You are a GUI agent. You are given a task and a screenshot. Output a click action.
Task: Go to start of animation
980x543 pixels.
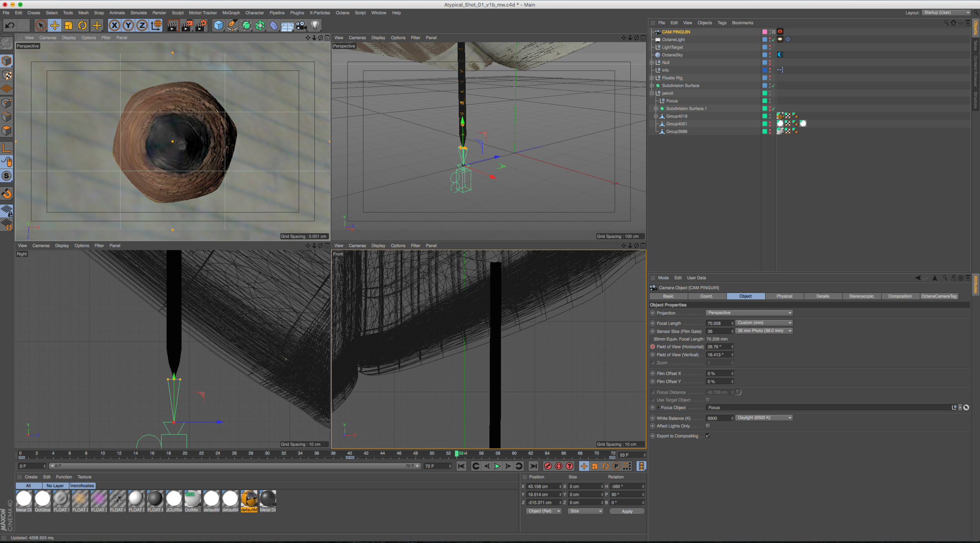click(x=461, y=466)
